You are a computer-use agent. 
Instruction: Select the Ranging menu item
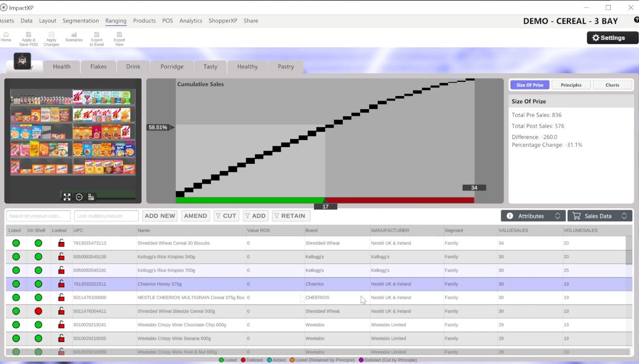click(x=116, y=21)
